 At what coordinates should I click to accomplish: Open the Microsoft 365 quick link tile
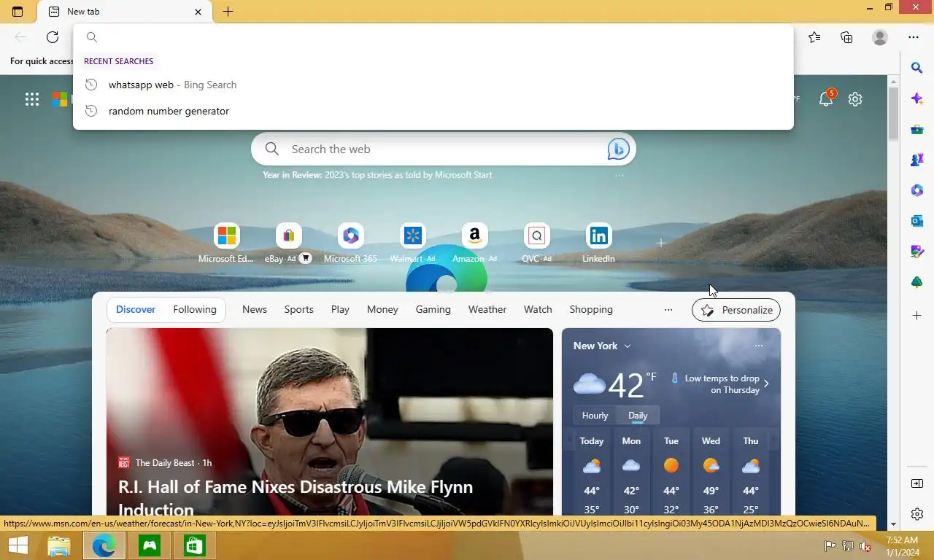point(350,244)
